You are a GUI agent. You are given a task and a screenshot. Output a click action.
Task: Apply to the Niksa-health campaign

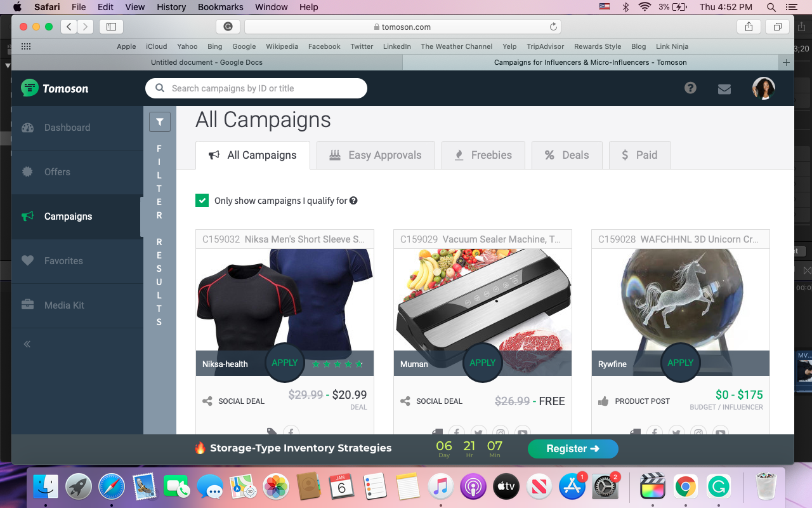pos(285,363)
